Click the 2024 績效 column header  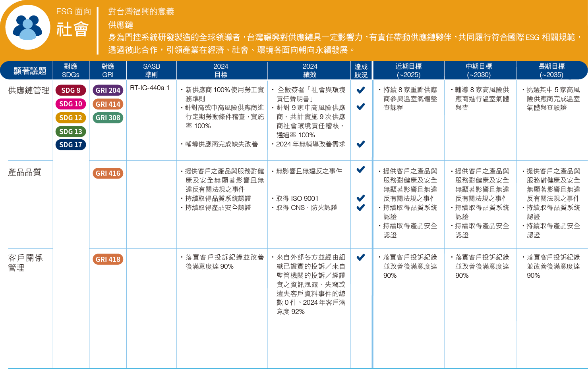point(310,71)
